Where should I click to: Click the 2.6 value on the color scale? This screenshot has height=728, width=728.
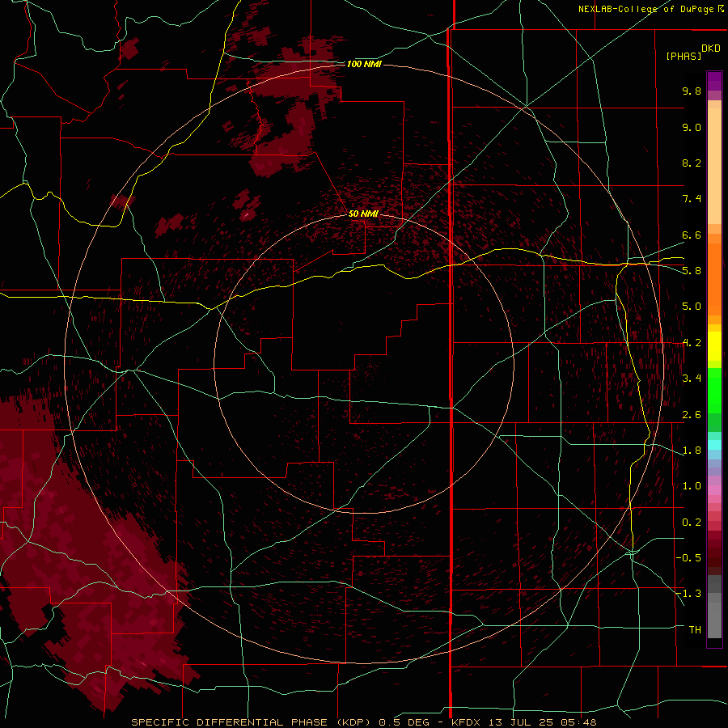point(692,415)
